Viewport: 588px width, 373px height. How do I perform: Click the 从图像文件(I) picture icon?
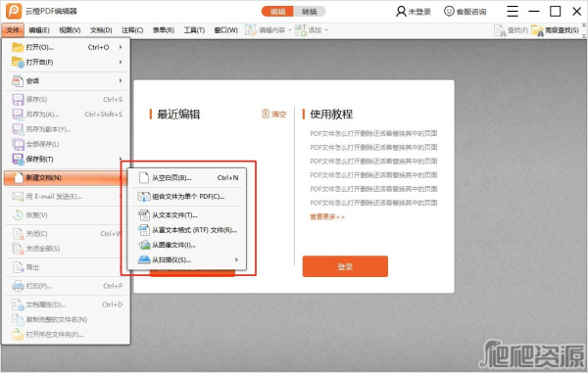(144, 245)
